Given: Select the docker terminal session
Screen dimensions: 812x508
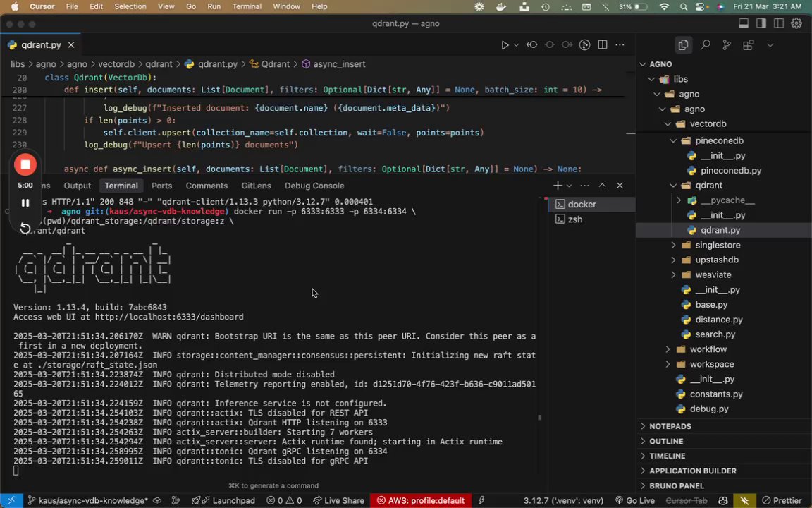Looking at the screenshot, I should 592,204.
